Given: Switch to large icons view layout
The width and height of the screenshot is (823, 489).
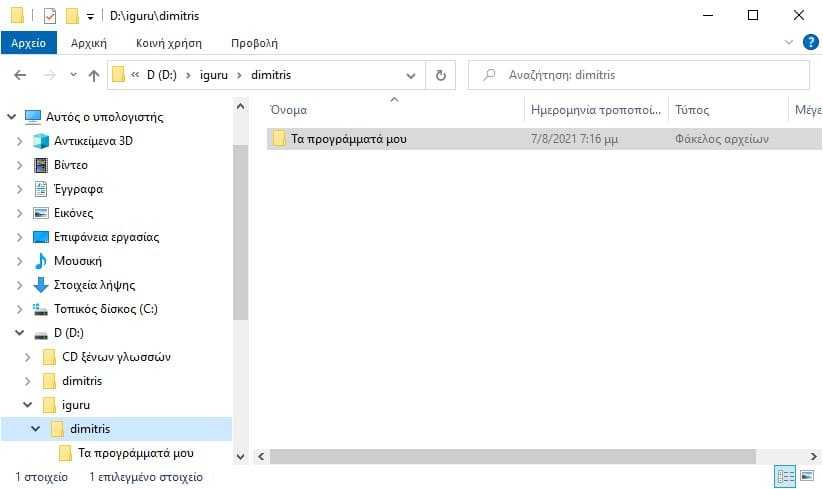Looking at the screenshot, I should (807, 476).
